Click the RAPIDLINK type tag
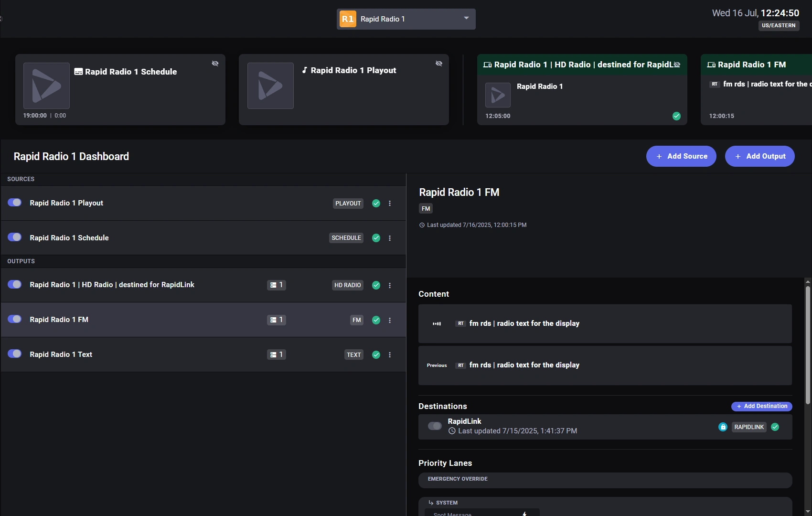Image resolution: width=812 pixels, height=516 pixels. (x=749, y=427)
